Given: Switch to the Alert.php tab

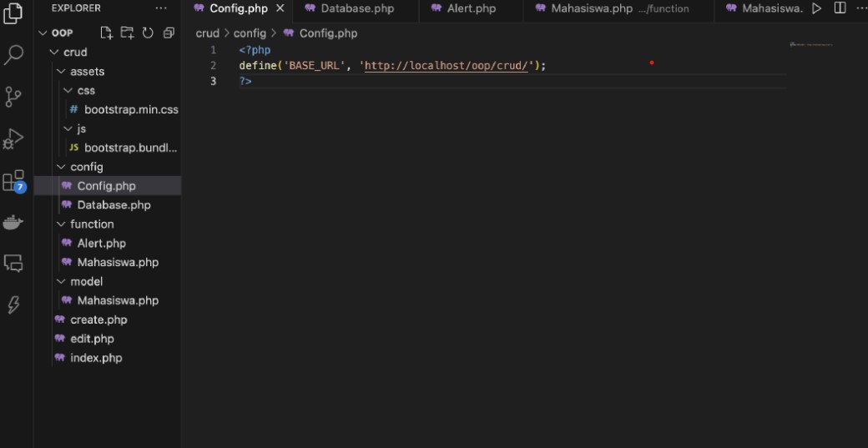Looking at the screenshot, I should (471, 8).
